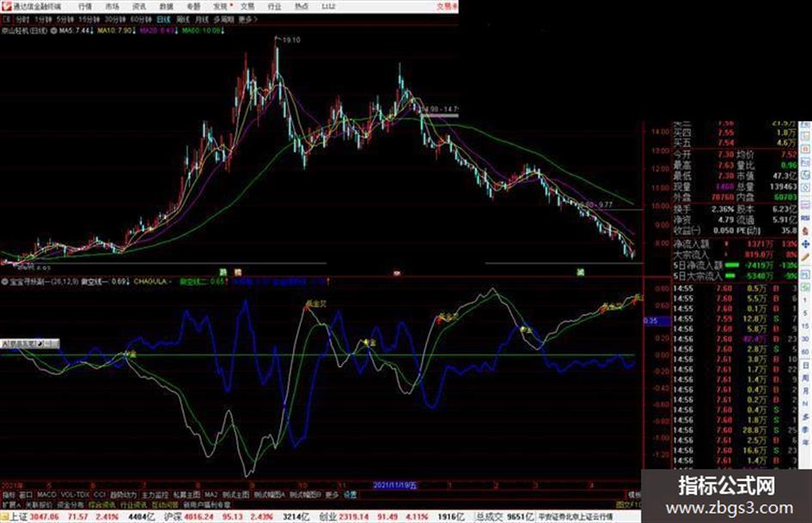Select the 主力监控 indicator tab
The height and width of the screenshot is (523, 812).
click(x=155, y=495)
